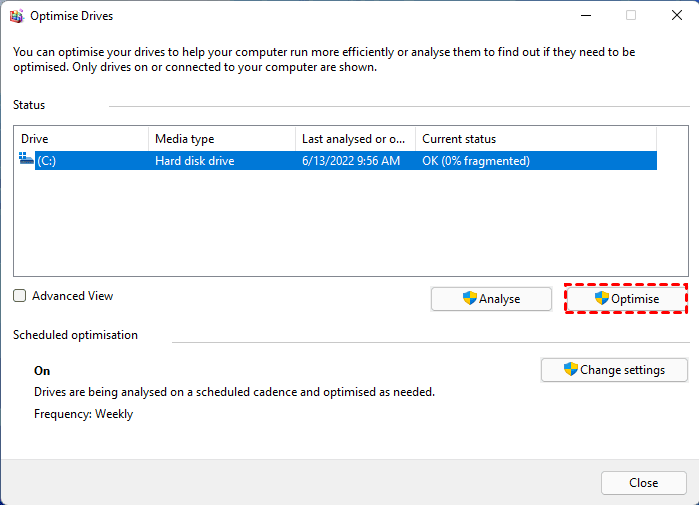This screenshot has height=505, width=699.
Task: Sort by the Media type column header
Action: tap(221, 139)
